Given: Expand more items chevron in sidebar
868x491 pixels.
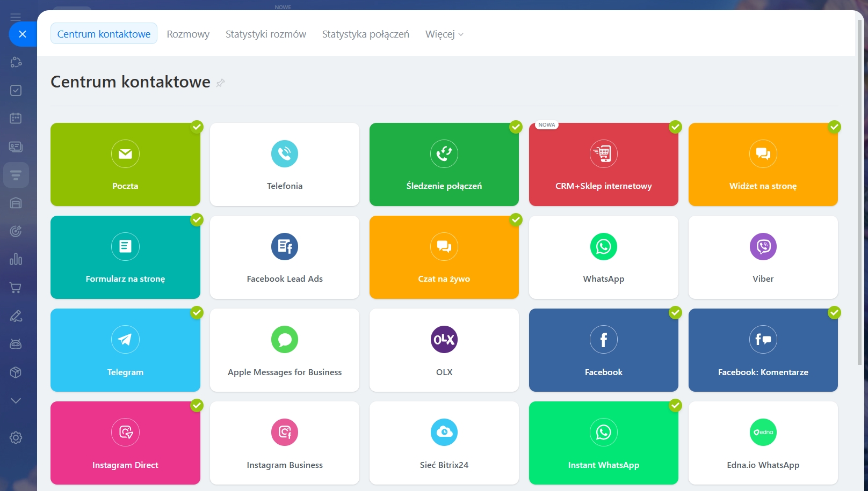Looking at the screenshot, I should click(16, 401).
